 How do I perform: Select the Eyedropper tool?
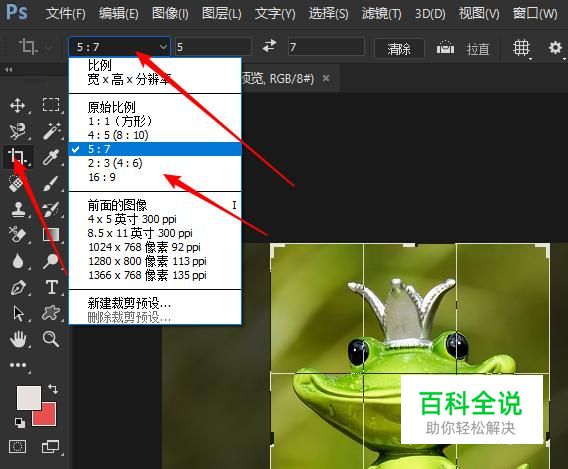point(51,157)
